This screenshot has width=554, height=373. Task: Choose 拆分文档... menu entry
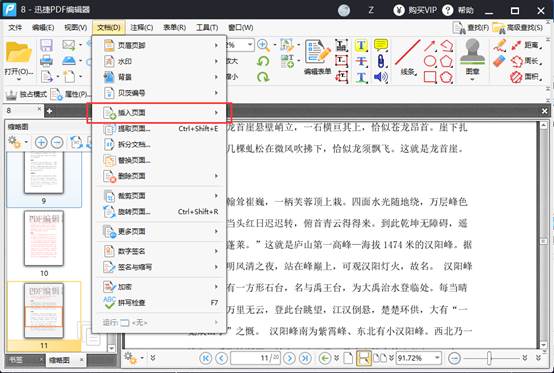click(159, 144)
